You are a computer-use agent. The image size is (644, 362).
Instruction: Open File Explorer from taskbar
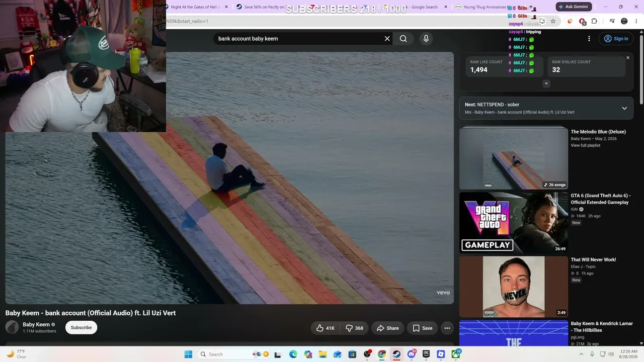(x=323, y=354)
